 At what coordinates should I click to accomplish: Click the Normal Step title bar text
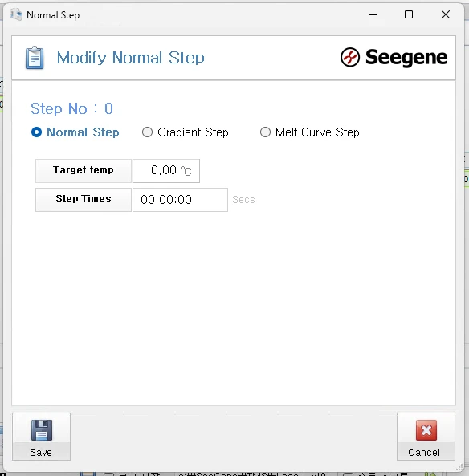pos(53,15)
